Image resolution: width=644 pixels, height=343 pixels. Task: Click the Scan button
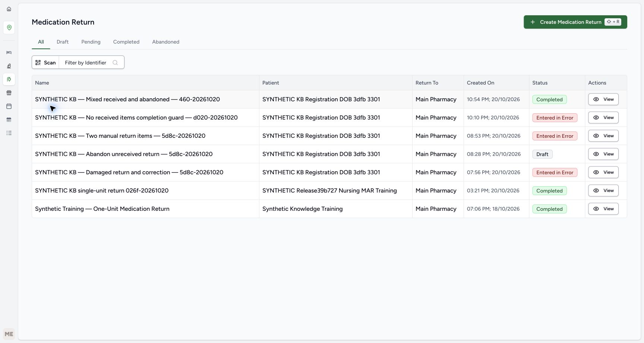click(x=45, y=63)
